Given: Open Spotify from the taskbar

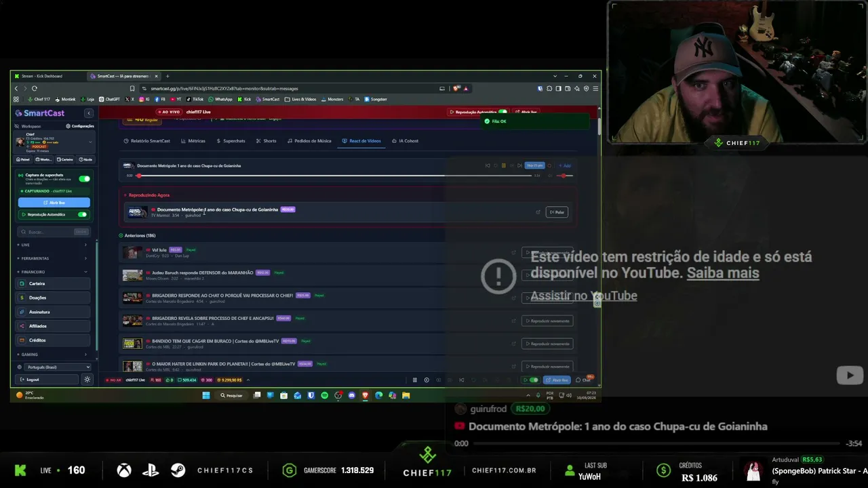Looking at the screenshot, I should tap(324, 395).
